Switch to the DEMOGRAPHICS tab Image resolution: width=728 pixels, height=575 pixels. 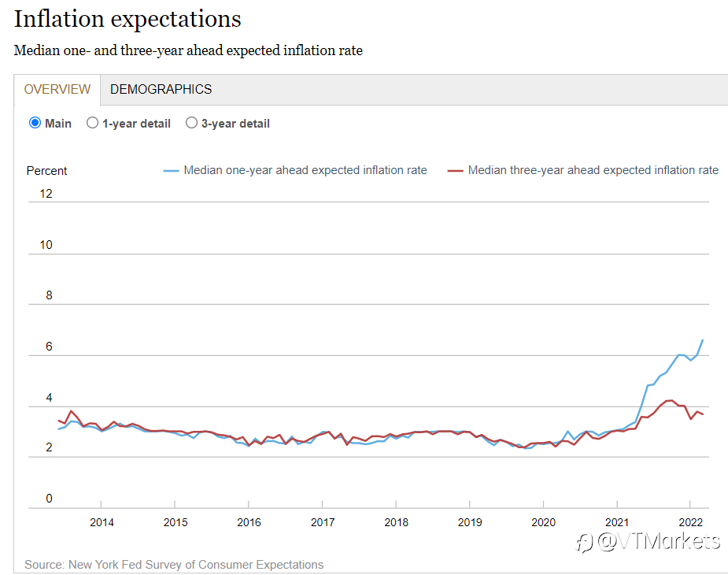pyautogui.click(x=161, y=89)
